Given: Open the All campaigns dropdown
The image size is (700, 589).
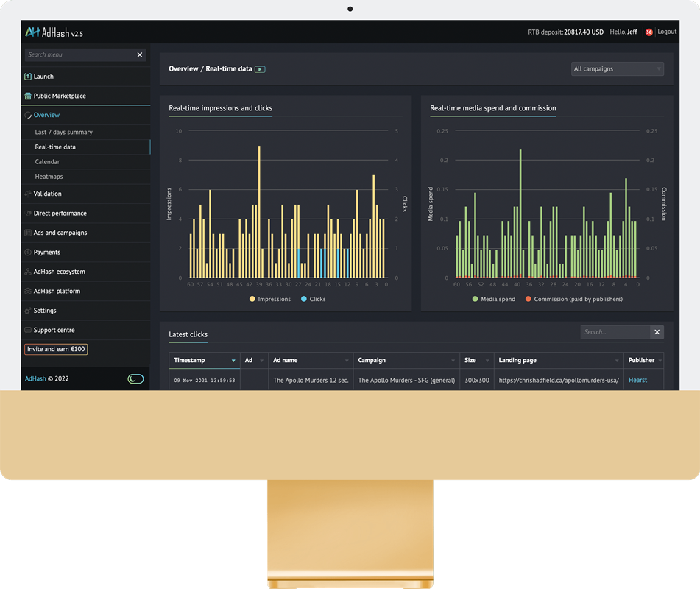Looking at the screenshot, I should pyautogui.click(x=618, y=69).
